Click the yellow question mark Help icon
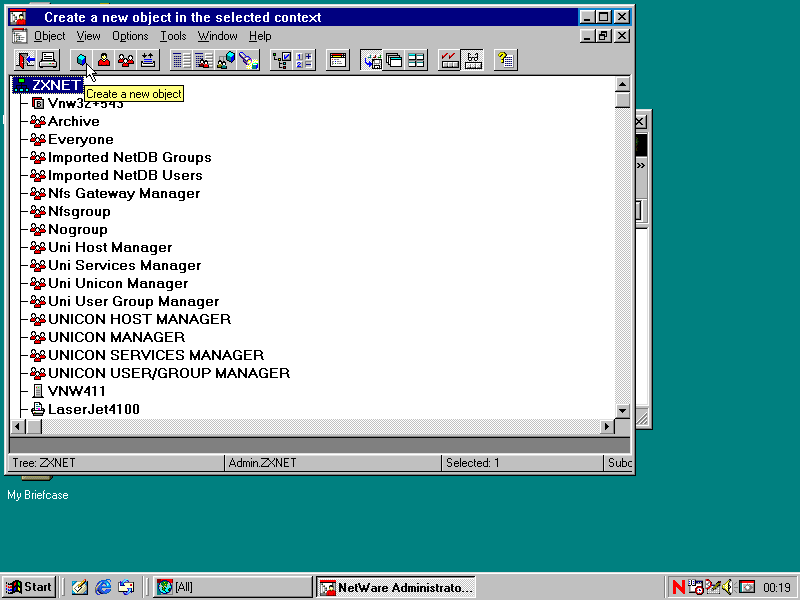Screen dimensions: 800x600 [x=506, y=60]
